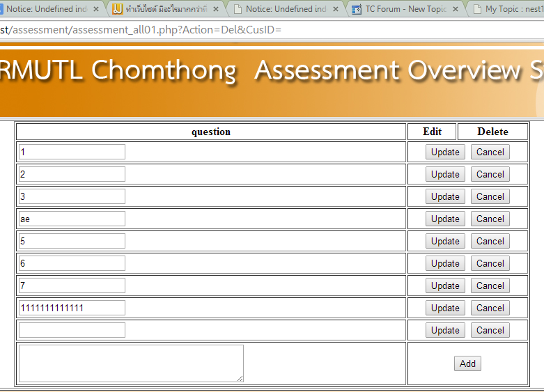Click the Thai website tab favicon
544x392 pixels.
point(117,9)
